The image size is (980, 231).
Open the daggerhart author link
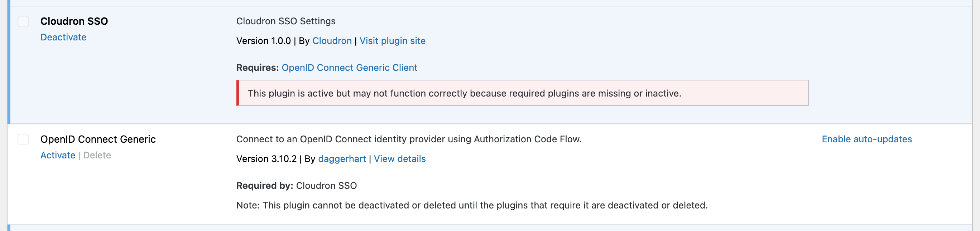[x=342, y=159]
